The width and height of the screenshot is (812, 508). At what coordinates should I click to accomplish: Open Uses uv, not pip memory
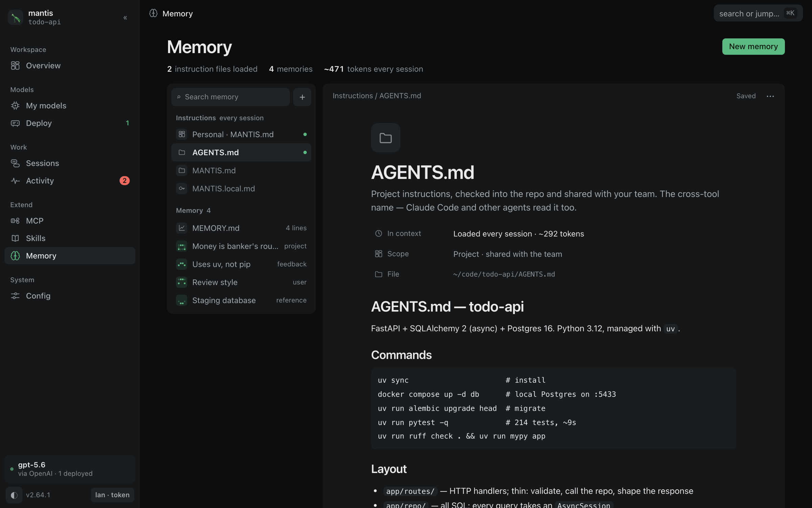tap(241, 264)
